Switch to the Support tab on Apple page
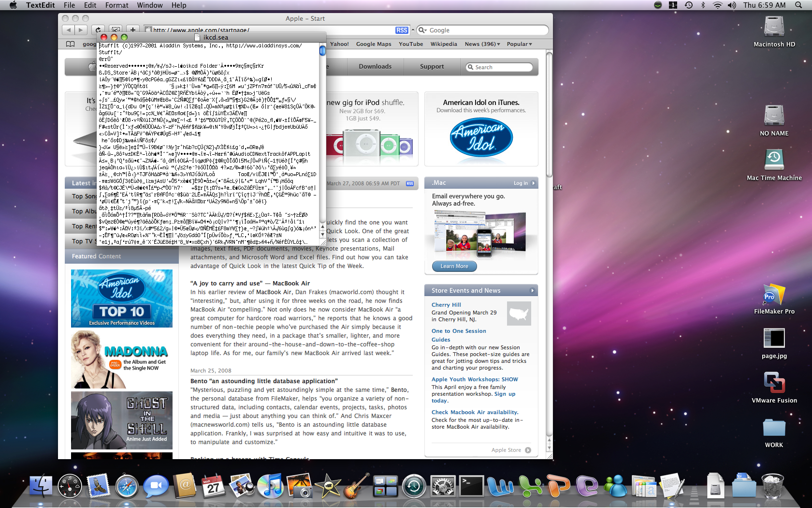Viewport: 812px width, 508px height. [x=432, y=67]
